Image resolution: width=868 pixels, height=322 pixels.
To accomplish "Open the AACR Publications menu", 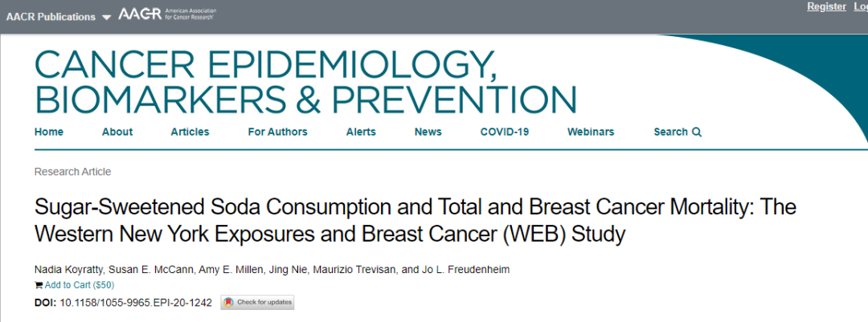I will 51,17.
